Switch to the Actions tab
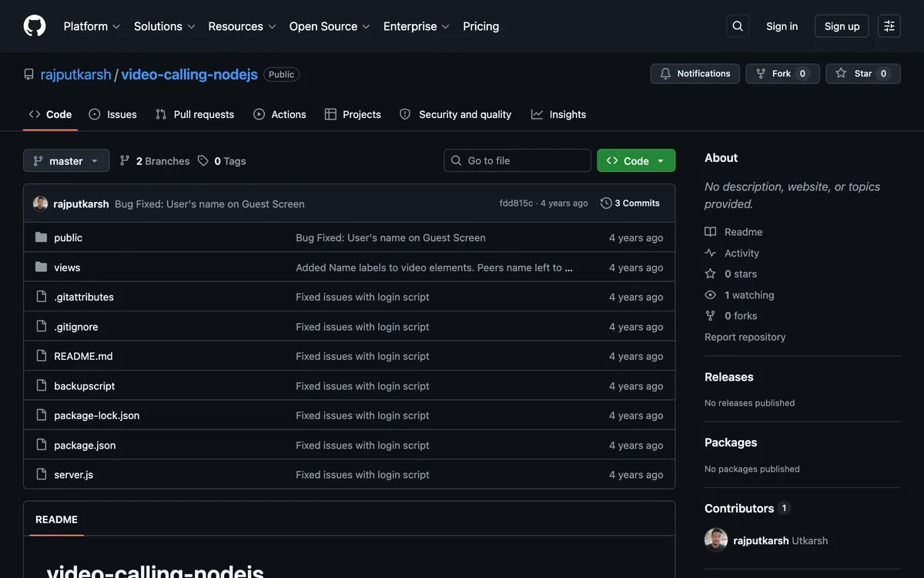924x578 pixels. tap(280, 114)
